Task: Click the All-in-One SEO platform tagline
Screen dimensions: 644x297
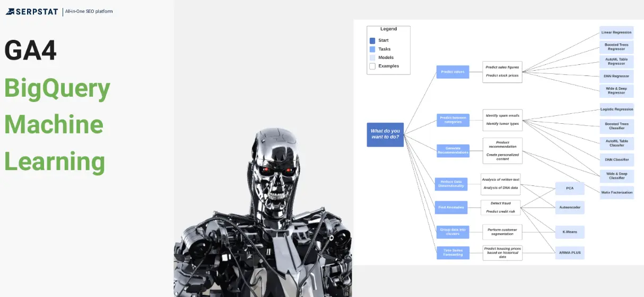Action: (x=89, y=11)
